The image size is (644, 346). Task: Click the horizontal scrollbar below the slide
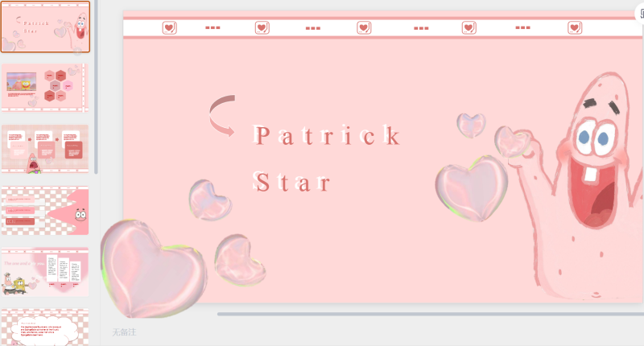coord(431,314)
